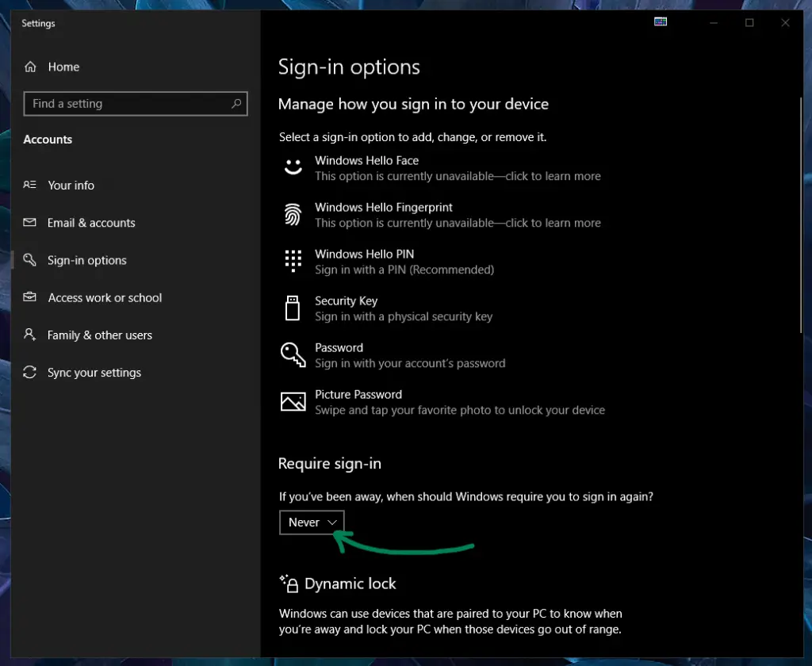This screenshot has width=812, height=666.
Task: Click the vertical scrollbar of the settings page
Action: pos(801,215)
